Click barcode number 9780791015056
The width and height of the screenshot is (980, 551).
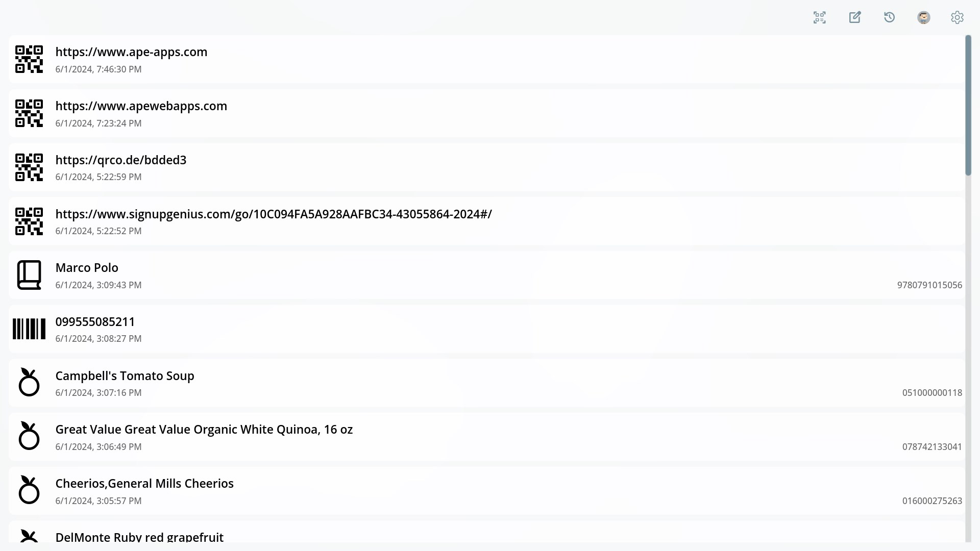[x=930, y=285]
